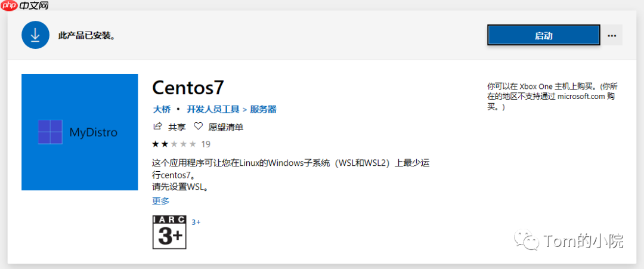The height and width of the screenshot is (269, 644).
Task: Click the MyDistro app tile image
Action: tap(80, 132)
